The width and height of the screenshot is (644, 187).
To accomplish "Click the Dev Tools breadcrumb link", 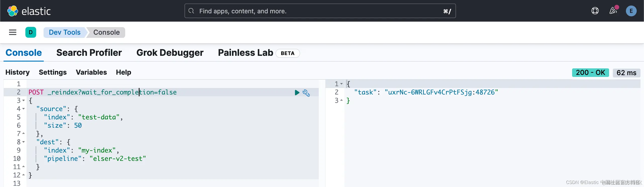I will 65,32.
